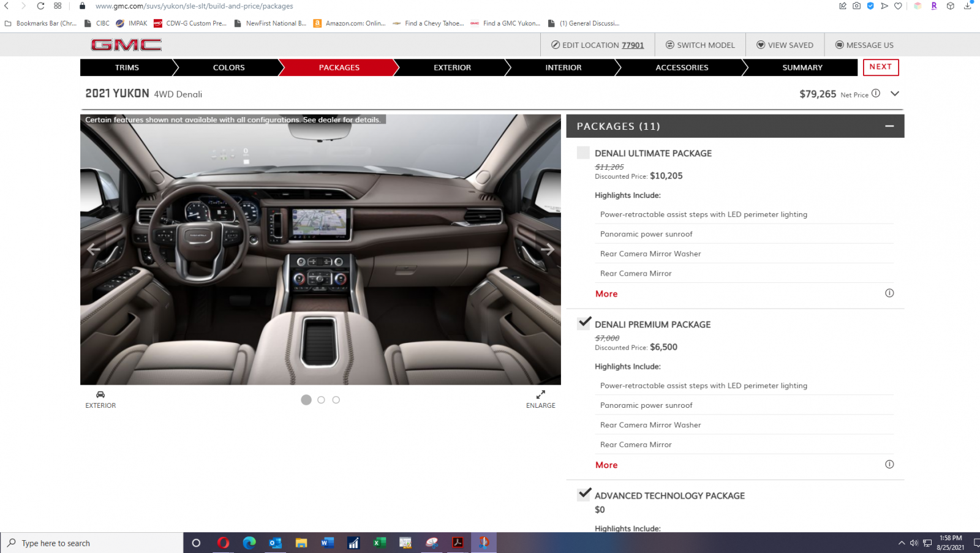This screenshot has width=980, height=553.
Task: Open the browser downloads icon
Action: 968,6
